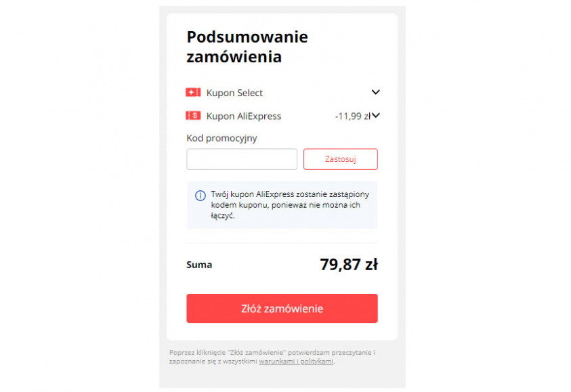Select the Kupon Select label text
Image resolution: width=571 pixels, height=392 pixels.
234,93
